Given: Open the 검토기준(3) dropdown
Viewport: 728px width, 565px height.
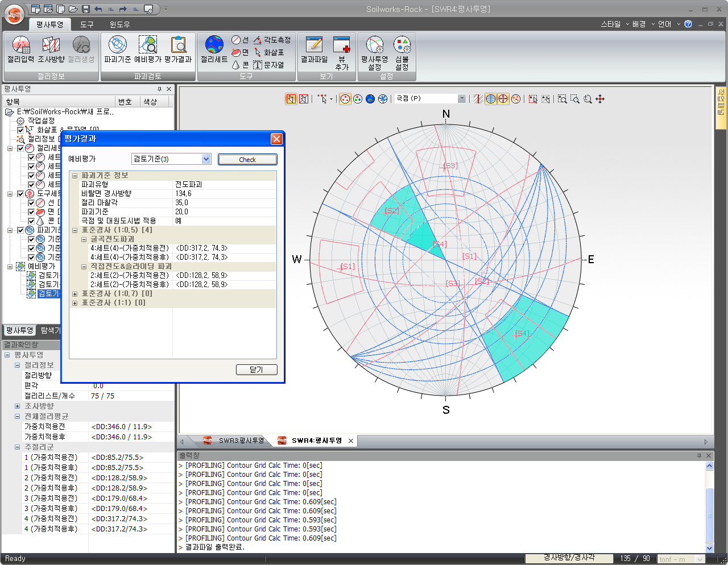Looking at the screenshot, I should 206,159.
